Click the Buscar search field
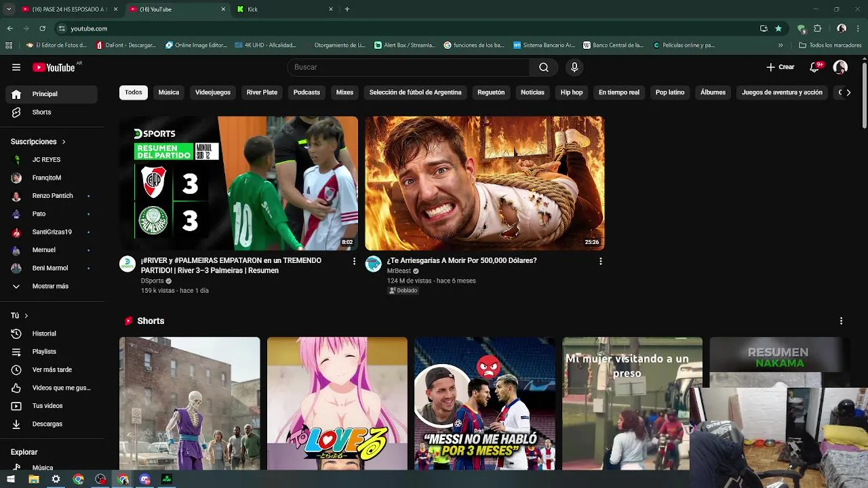Image resolution: width=868 pixels, height=488 pixels. coord(408,67)
